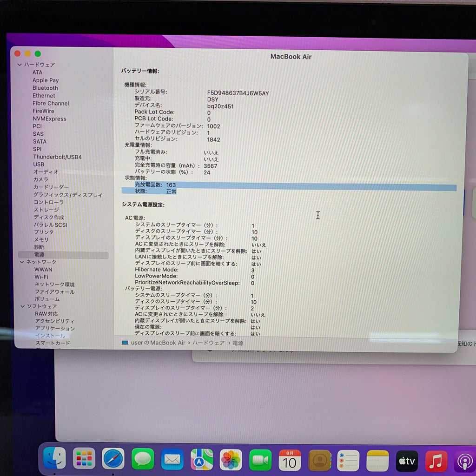Select RAW対応 in the sidebar
The image size is (476, 476).
click(46, 314)
